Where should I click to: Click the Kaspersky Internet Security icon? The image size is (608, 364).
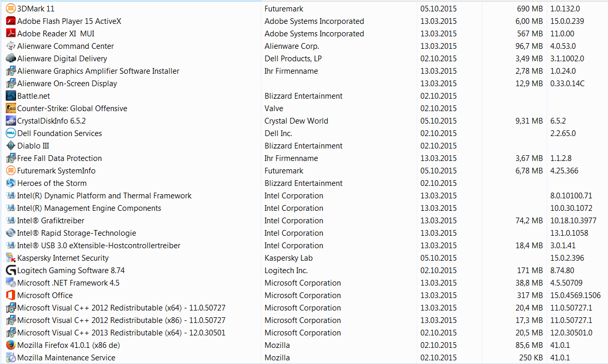10,258
